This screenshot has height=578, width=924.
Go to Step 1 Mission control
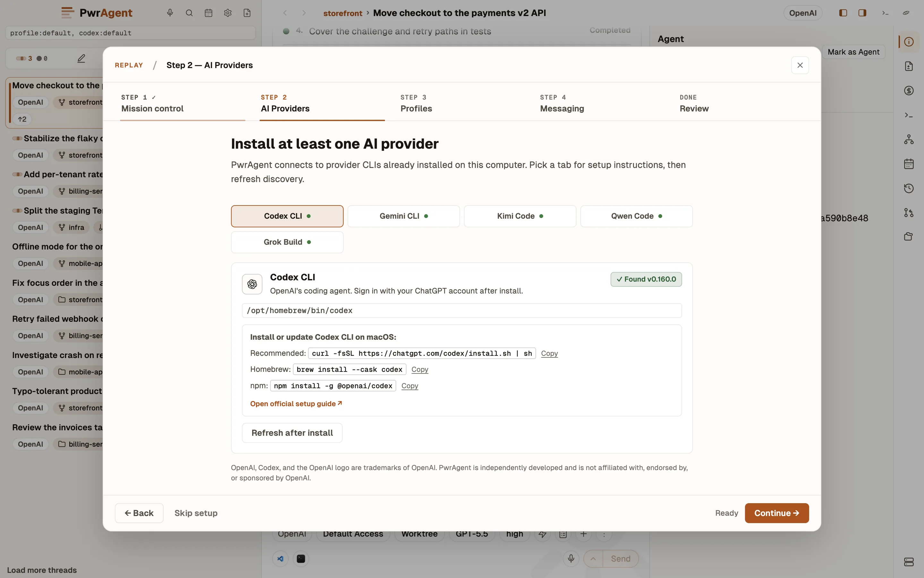click(183, 103)
